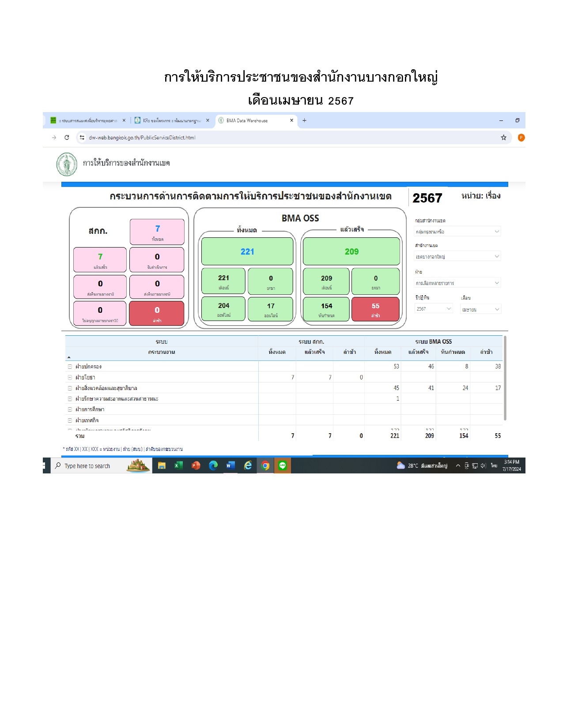Open a new browser tab with plus

[304, 120]
